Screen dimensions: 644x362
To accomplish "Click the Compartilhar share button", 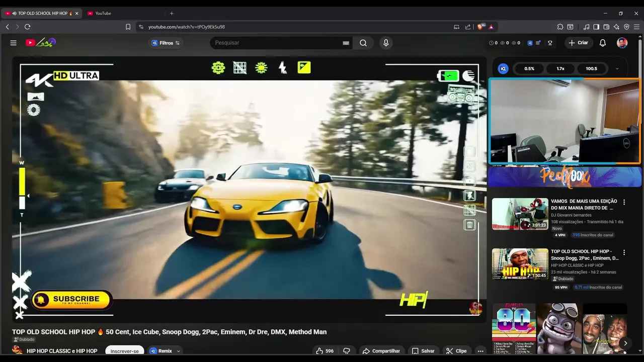I will coord(381,351).
